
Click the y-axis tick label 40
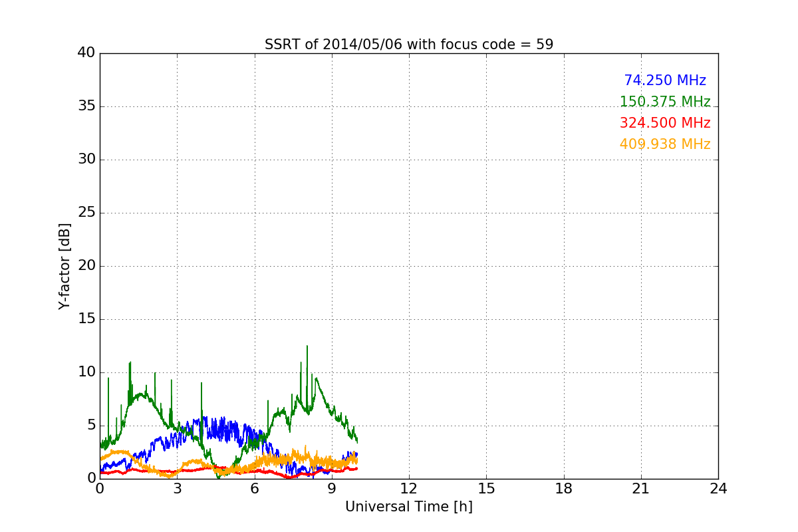(86, 53)
